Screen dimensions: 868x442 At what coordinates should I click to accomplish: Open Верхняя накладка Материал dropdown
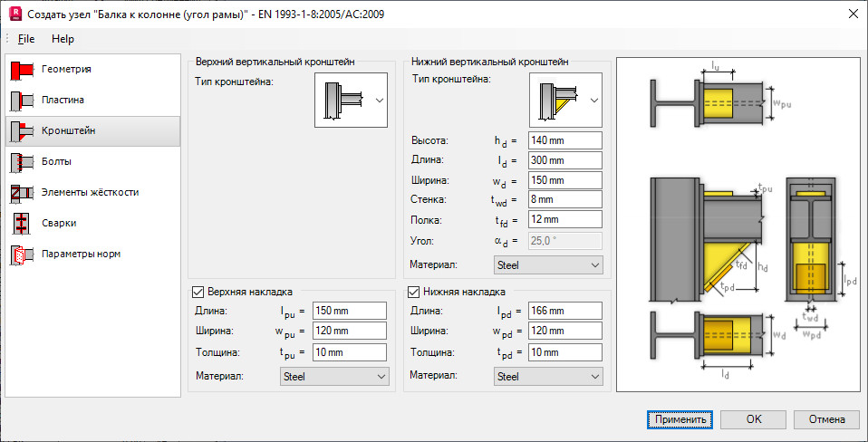point(334,376)
